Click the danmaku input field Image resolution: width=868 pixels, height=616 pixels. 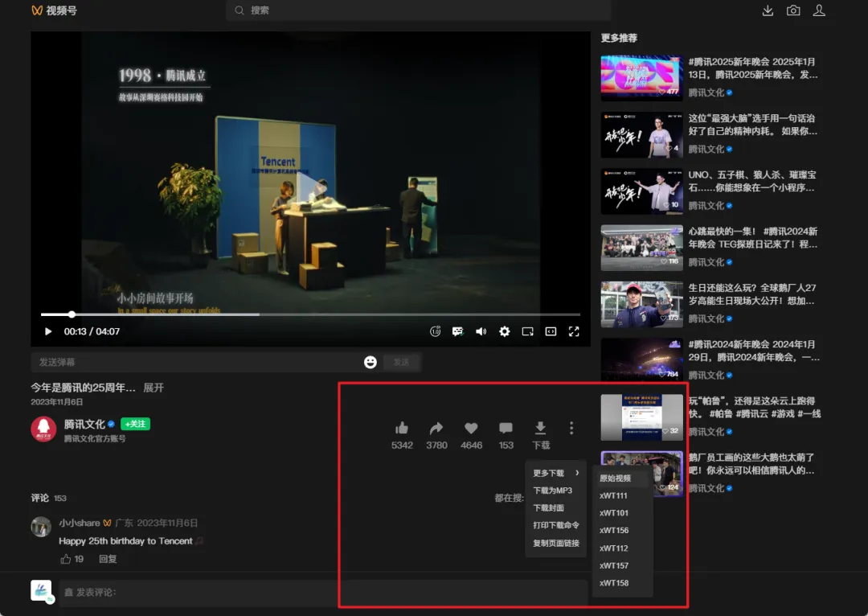pos(199,362)
